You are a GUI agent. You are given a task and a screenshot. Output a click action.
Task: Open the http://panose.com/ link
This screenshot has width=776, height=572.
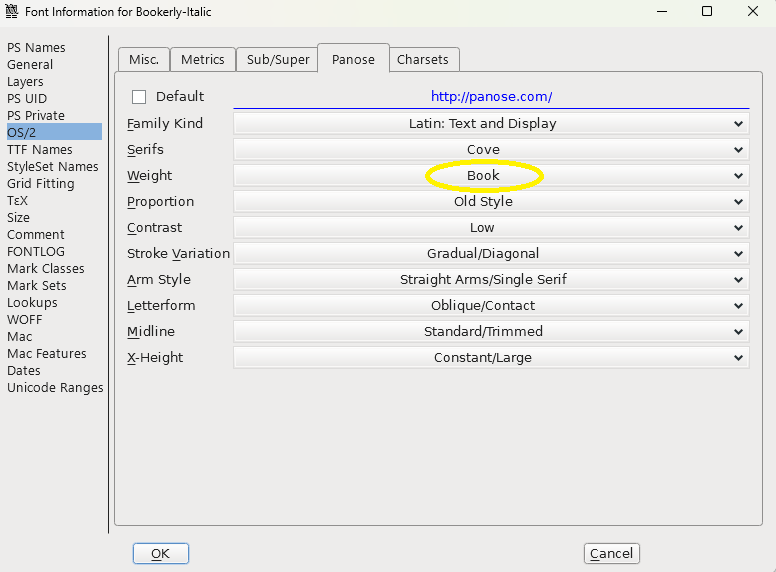pyautogui.click(x=491, y=96)
